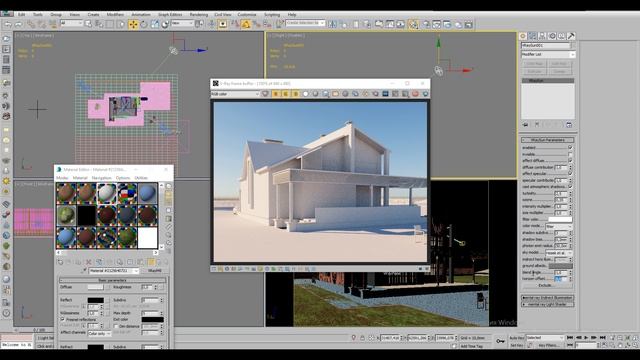Open the Modifier List dropdown
640x360 pixels.
tap(548, 54)
